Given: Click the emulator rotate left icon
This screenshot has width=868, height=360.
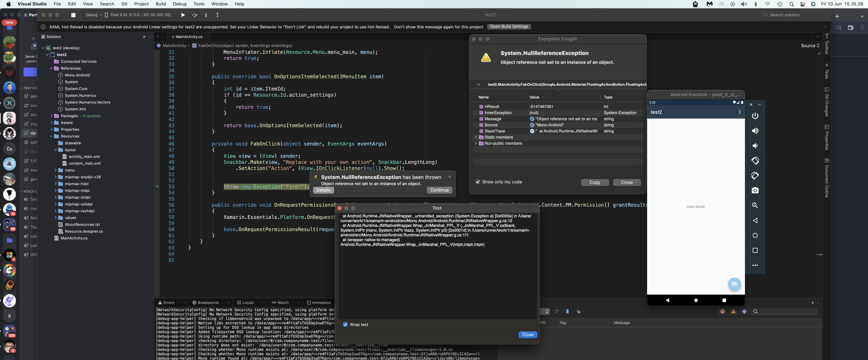Looking at the screenshot, I should coord(755,161).
